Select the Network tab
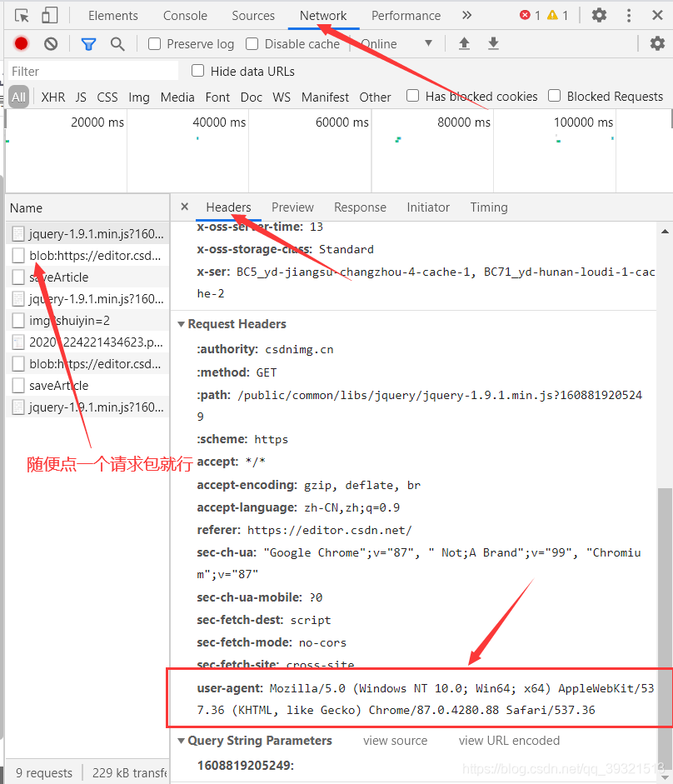The width and height of the screenshot is (673, 784). (x=323, y=16)
